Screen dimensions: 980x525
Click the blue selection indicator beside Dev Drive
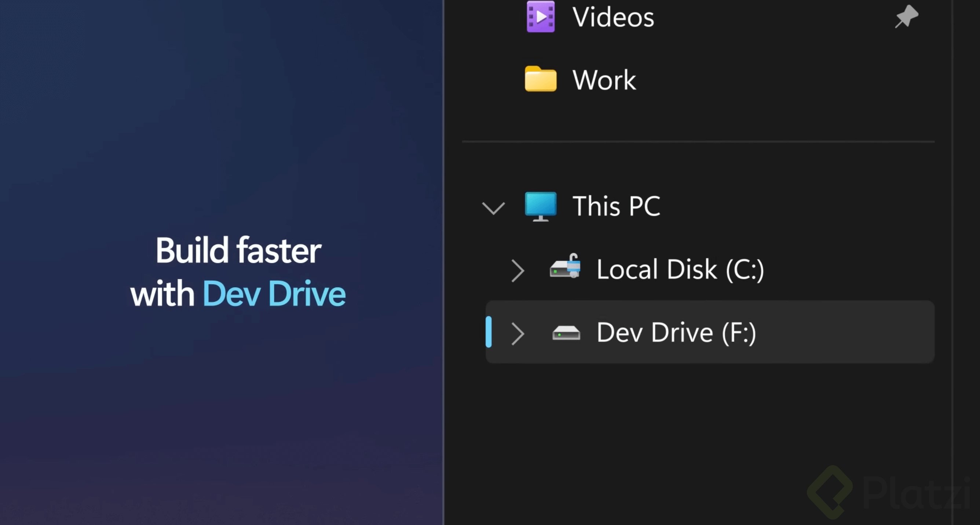pyautogui.click(x=489, y=332)
